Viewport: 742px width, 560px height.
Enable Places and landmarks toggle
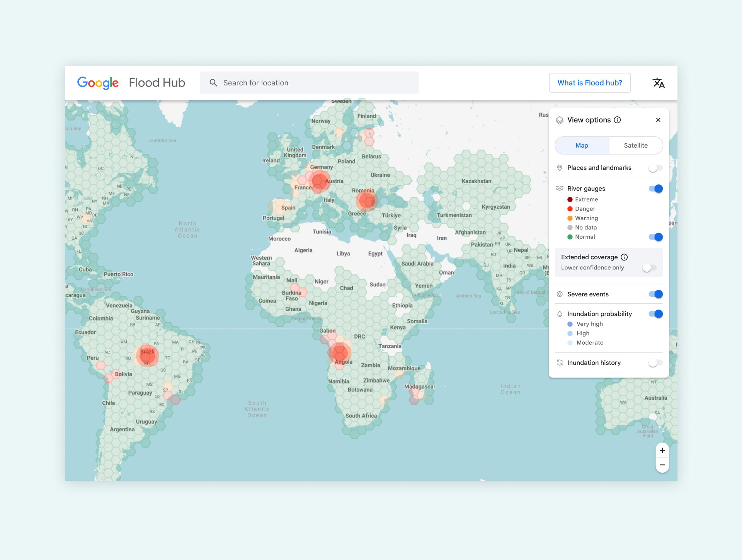point(655,168)
